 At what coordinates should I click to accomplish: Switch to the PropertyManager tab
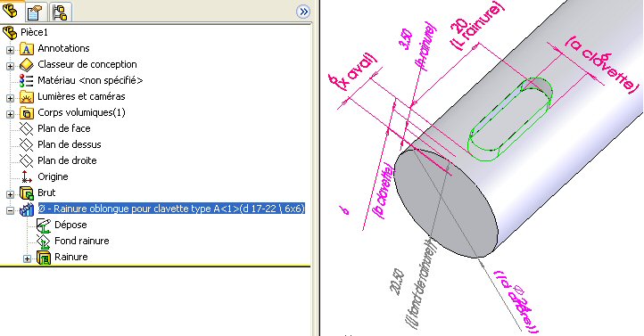(x=35, y=12)
